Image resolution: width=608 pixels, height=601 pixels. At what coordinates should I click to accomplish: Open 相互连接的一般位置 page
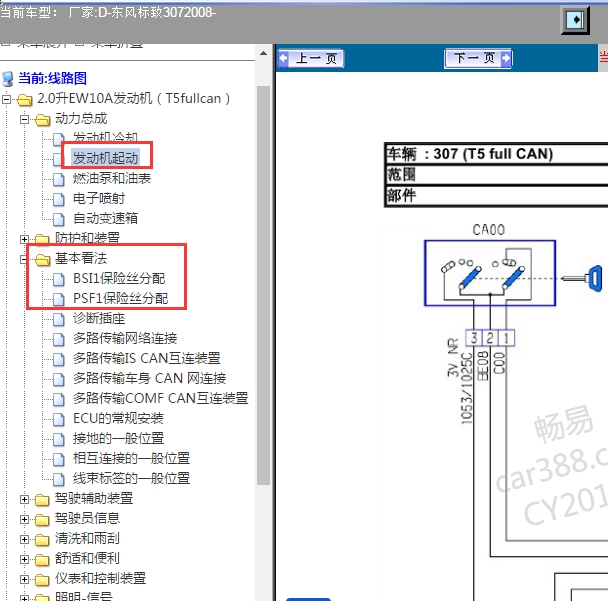pyautogui.click(x=131, y=459)
